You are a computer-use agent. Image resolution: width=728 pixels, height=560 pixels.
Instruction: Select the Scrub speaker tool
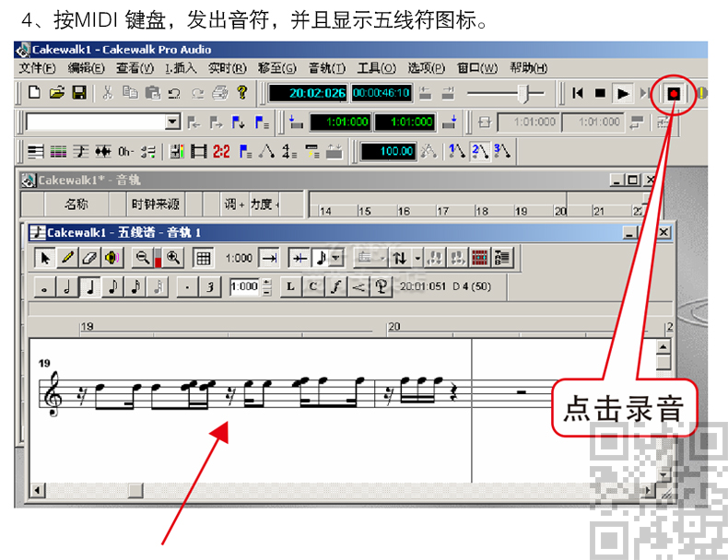pos(112,258)
